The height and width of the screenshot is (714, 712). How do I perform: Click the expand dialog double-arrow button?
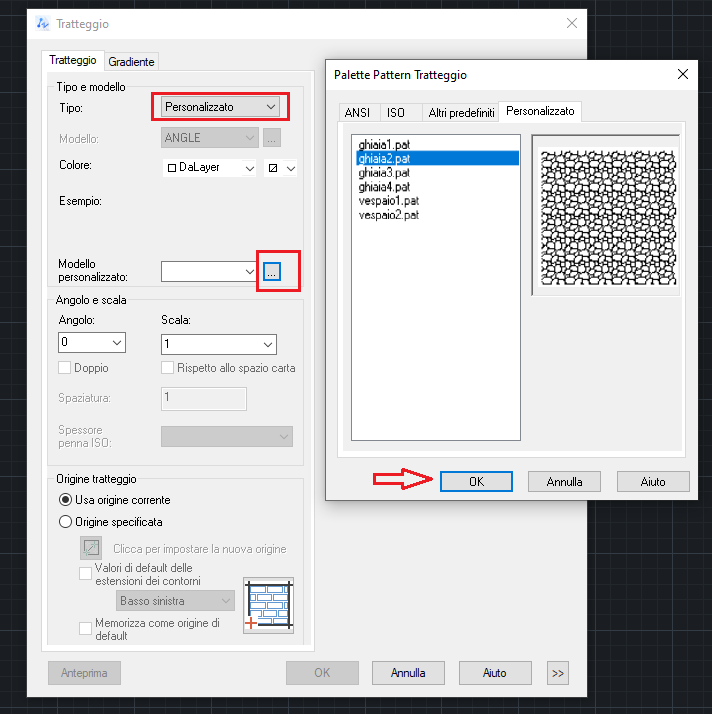tap(558, 673)
